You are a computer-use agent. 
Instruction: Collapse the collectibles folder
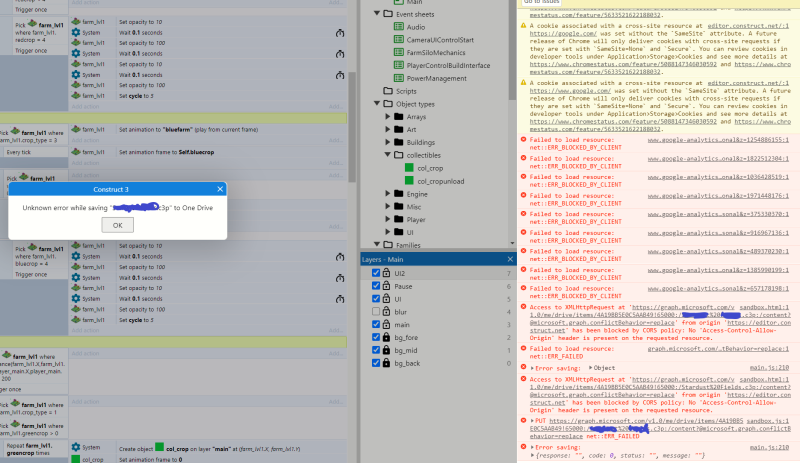click(x=388, y=155)
